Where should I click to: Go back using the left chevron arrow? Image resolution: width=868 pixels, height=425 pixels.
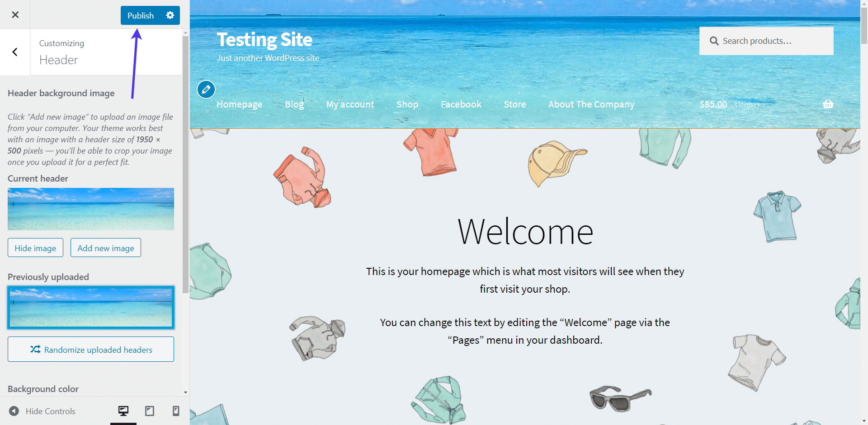15,52
